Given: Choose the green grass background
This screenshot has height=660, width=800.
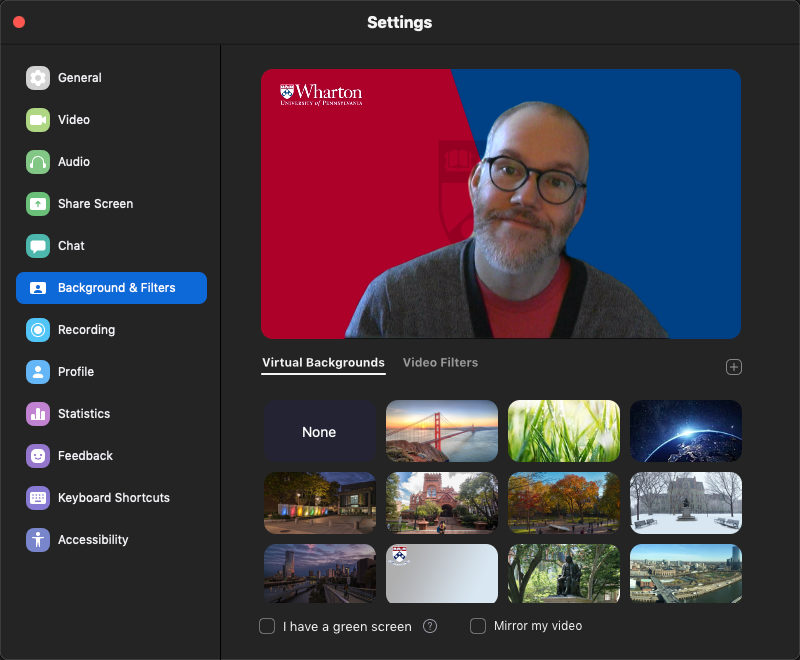Looking at the screenshot, I should [x=564, y=431].
